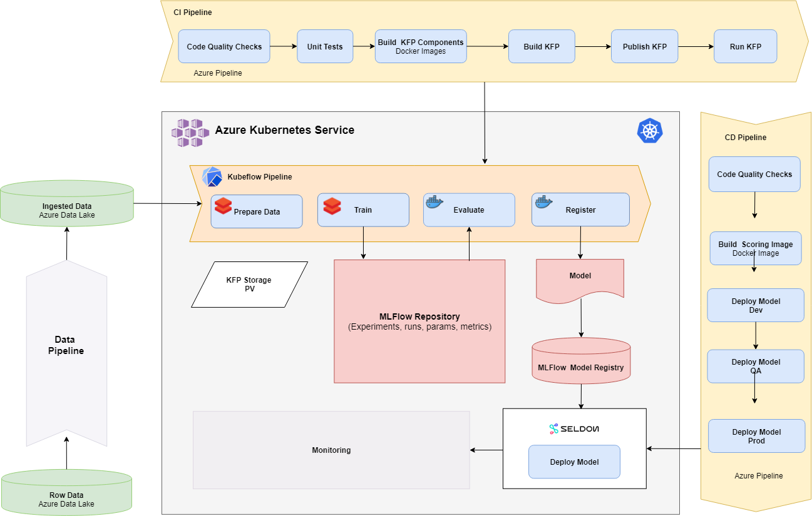Image resolution: width=812 pixels, height=516 pixels.
Task: Select the Run KFP step
Action: point(746,46)
